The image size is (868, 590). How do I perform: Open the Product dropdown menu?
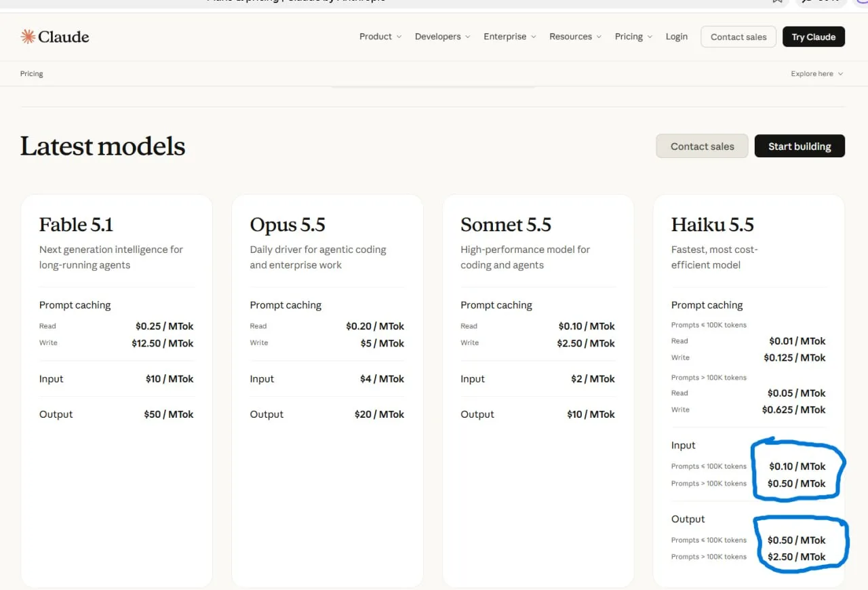click(380, 37)
